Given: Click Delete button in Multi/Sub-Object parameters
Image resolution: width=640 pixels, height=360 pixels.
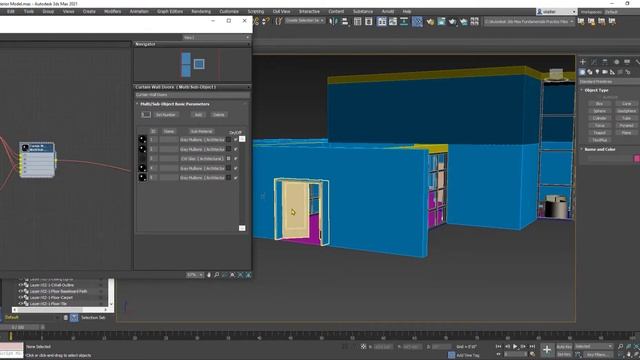Looking at the screenshot, I should click(x=218, y=115).
